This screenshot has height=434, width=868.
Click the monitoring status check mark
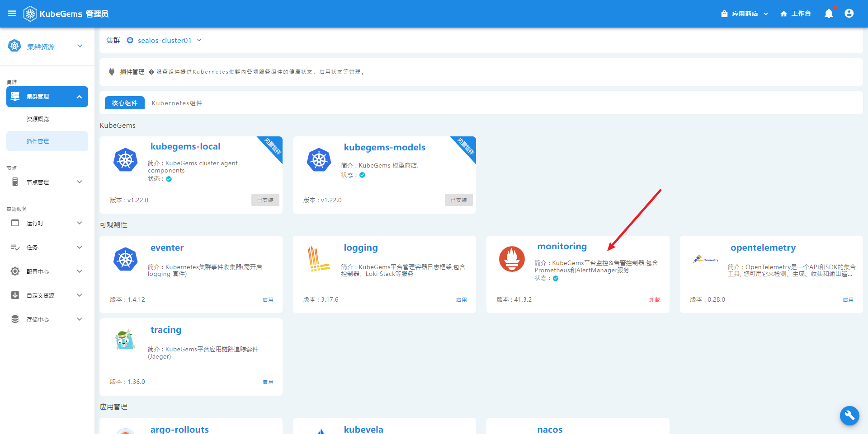(556, 278)
